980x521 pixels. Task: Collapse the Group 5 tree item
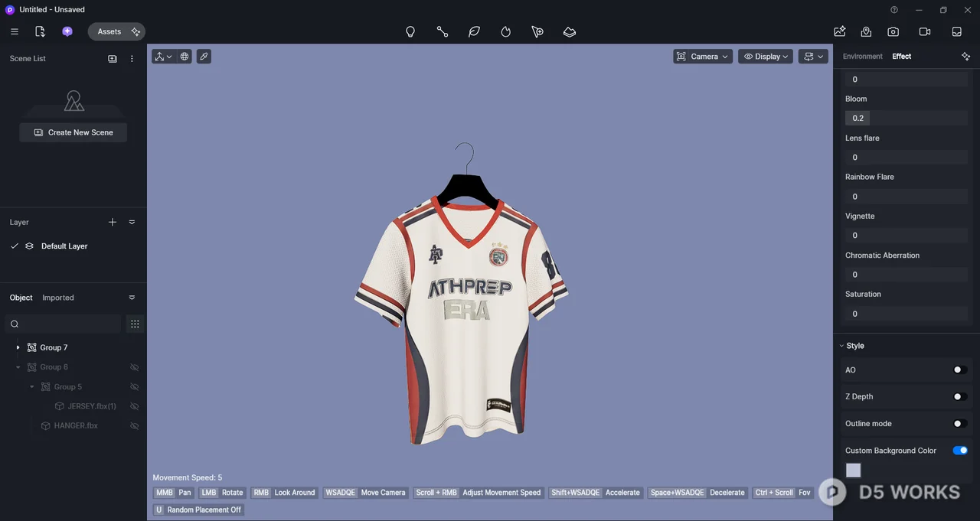[x=31, y=387]
